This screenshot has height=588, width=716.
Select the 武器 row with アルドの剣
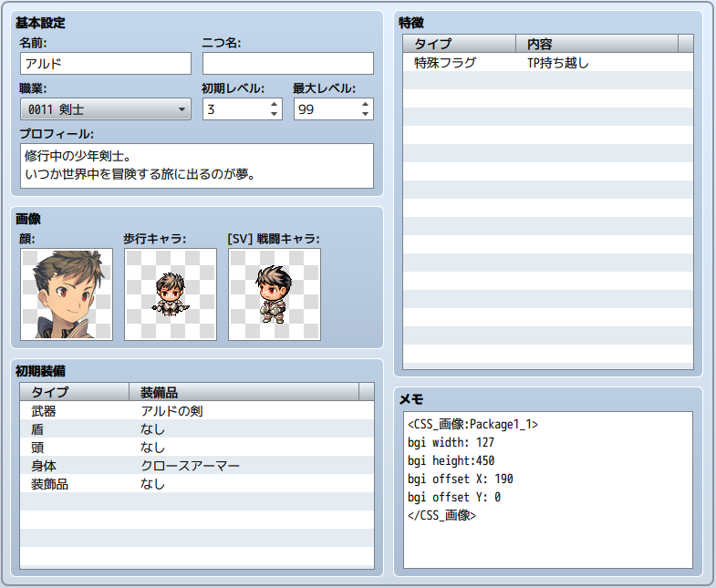[197, 411]
